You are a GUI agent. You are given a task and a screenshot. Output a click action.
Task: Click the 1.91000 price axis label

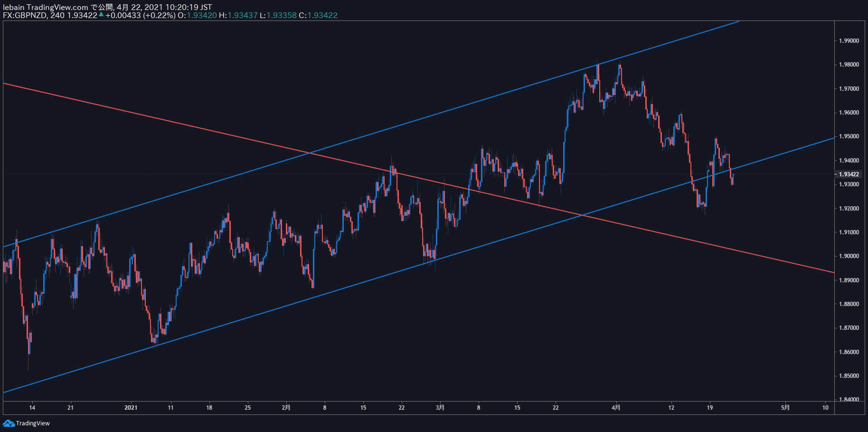[x=849, y=232]
